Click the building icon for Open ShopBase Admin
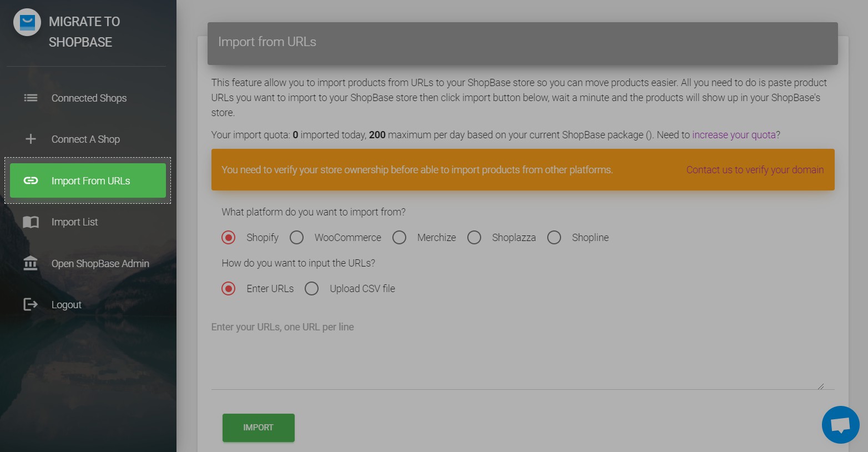 (31, 263)
